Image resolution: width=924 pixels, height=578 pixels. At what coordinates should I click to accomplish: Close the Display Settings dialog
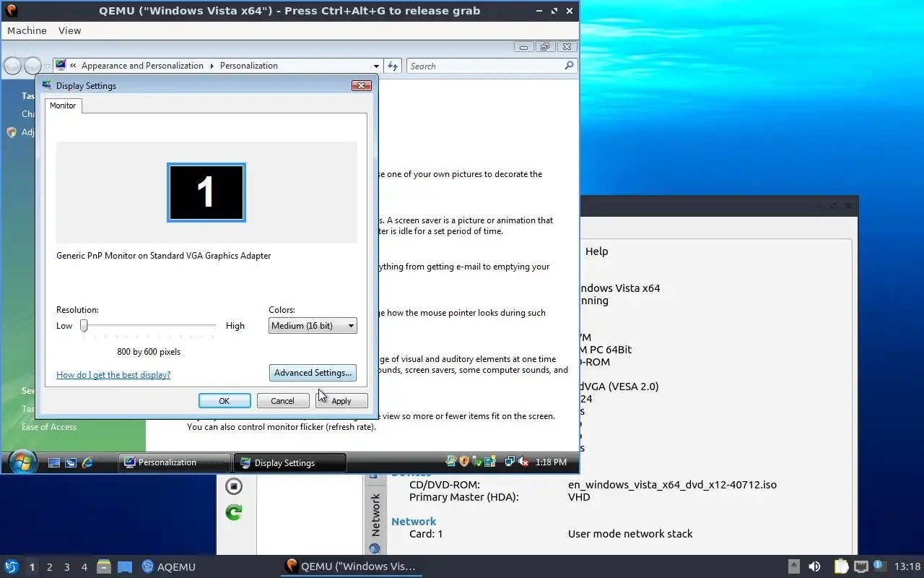coord(361,85)
